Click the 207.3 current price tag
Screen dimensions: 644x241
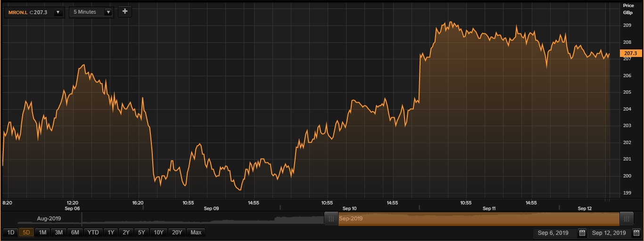(631, 54)
